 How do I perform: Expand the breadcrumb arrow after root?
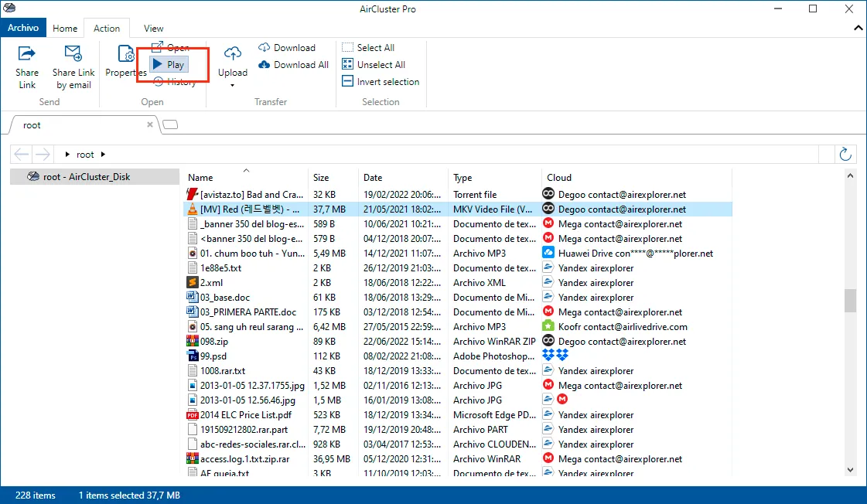click(x=103, y=154)
